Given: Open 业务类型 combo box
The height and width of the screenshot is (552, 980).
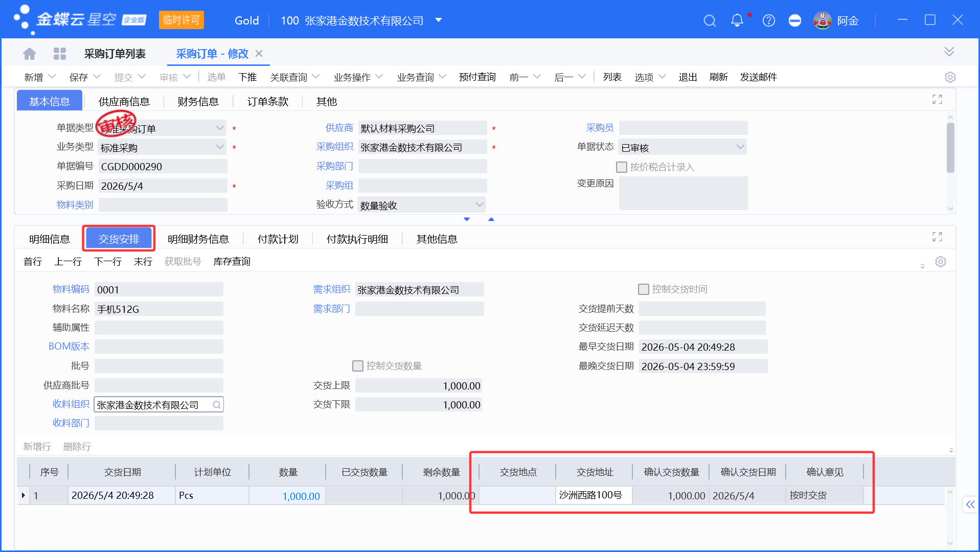Looking at the screenshot, I should click(x=162, y=148).
